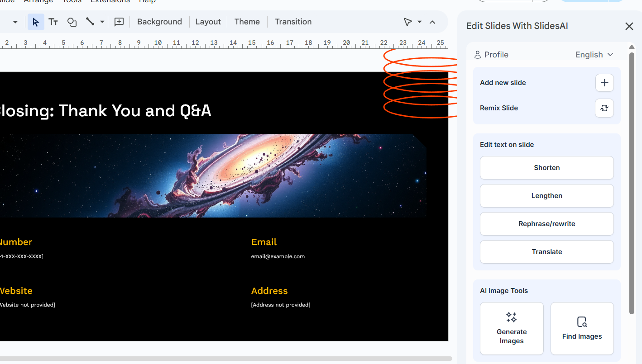This screenshot has height=364, width=642.
Task: Activate the laser pointer for presenting
Action: (407, 21)
